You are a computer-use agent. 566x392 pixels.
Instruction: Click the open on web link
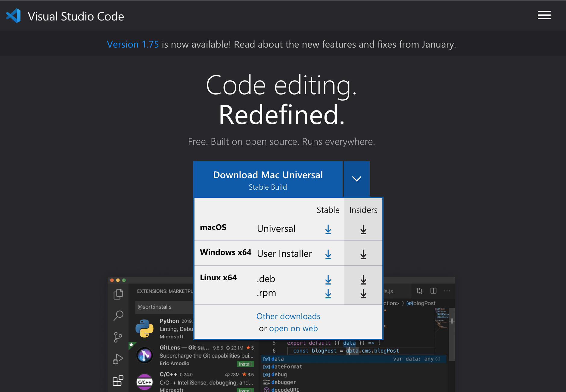293,328
